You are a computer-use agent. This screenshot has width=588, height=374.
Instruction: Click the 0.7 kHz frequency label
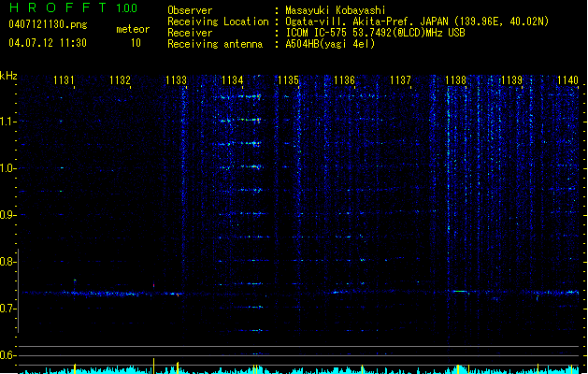point(7,309)
